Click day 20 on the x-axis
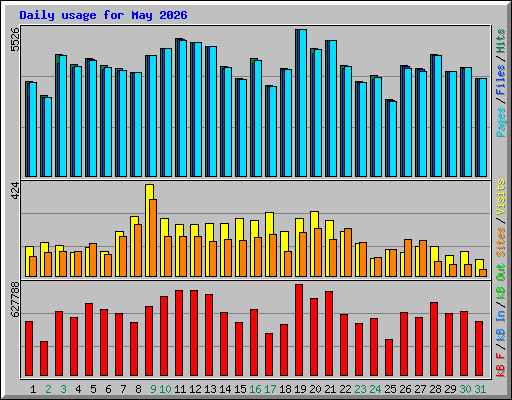Image resolution: width=512 pixels, height=400 pixels. pyautogui.click(x=315, y=389)
